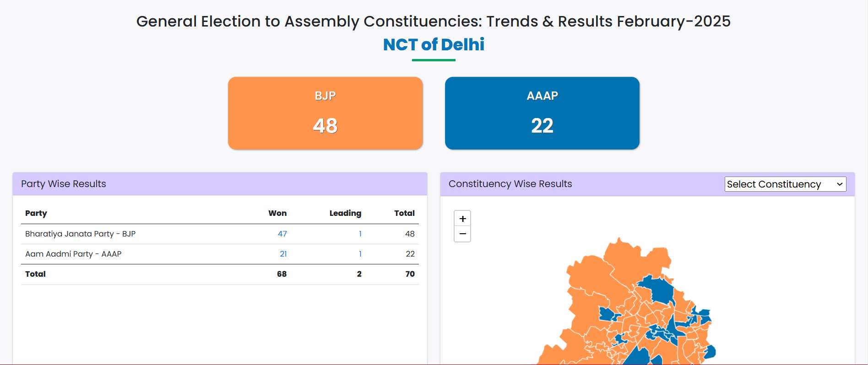This screenshot has height=365, width=868.
Task: Click BJP's leading count link
Action: pyautogui.click(x=360, y=234)
